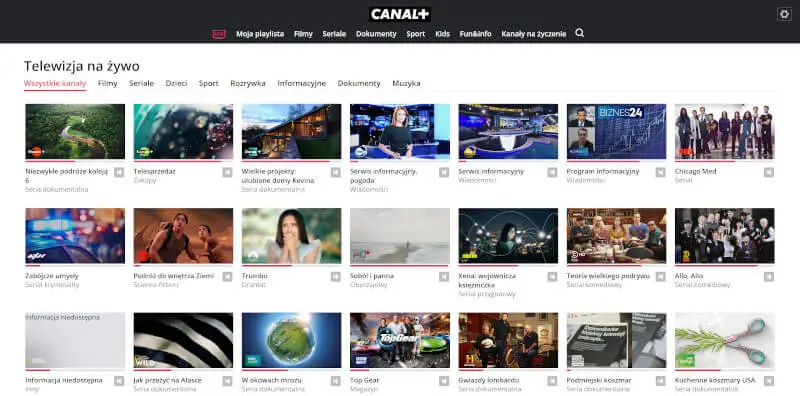Image resolution: width=800 pixels, height=396 pixels.
Task: Open the Chicago Med title link
Action: [695, 171]
